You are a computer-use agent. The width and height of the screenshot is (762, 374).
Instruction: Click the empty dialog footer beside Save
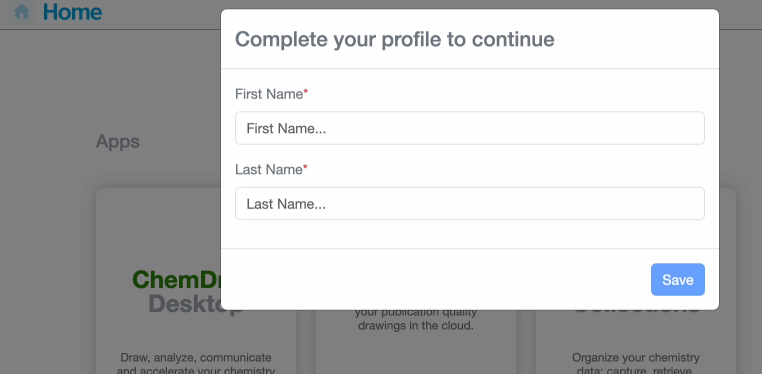(436, 280)
